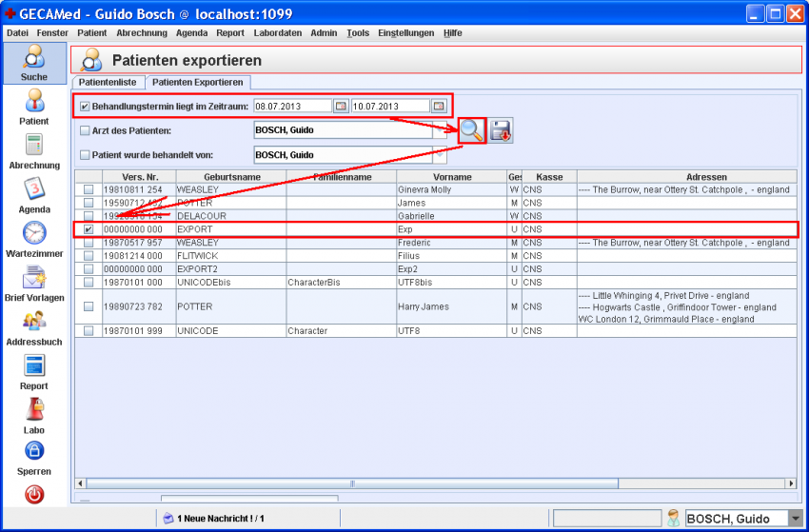
Task: Click the magnifier search patients button
Action: pyautogui.click(x=473, y=130)
